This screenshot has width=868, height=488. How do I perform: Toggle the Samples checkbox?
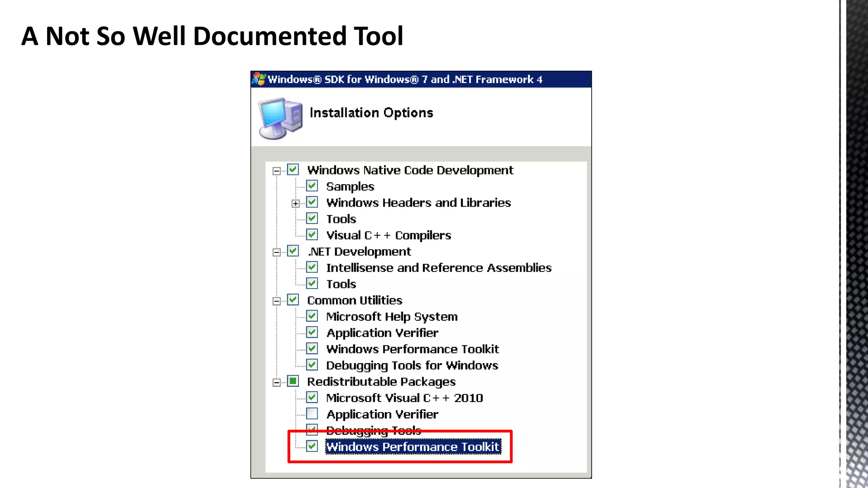(x=312, y=186)
